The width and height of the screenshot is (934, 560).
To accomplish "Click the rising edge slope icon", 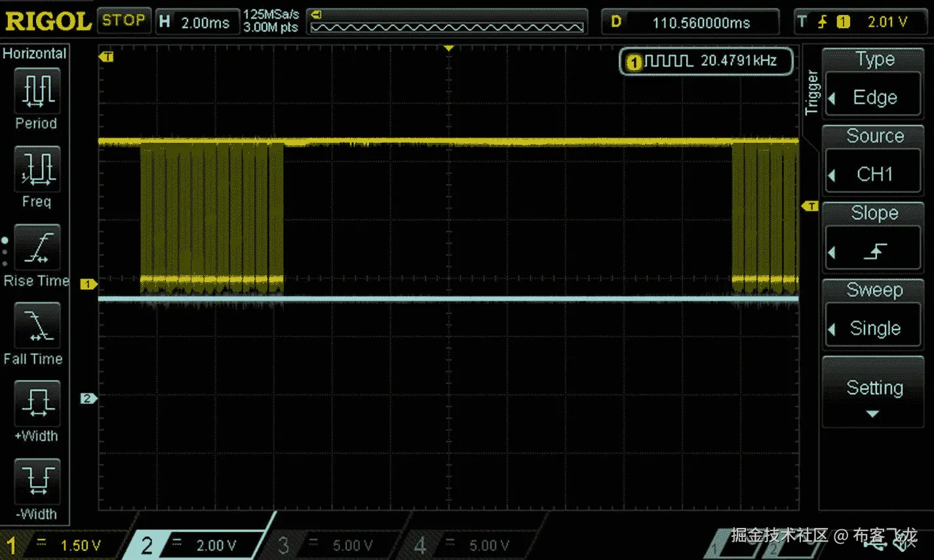I will click(875, 251).
